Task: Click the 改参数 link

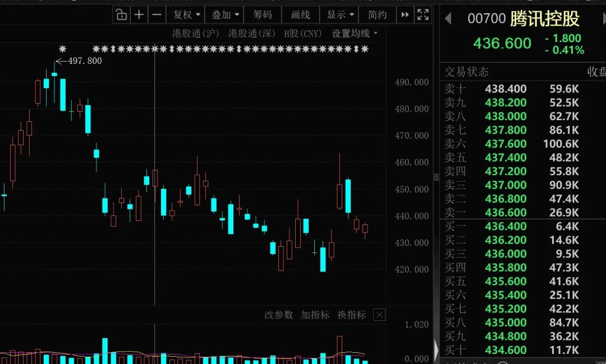Action: click(279, 315)
